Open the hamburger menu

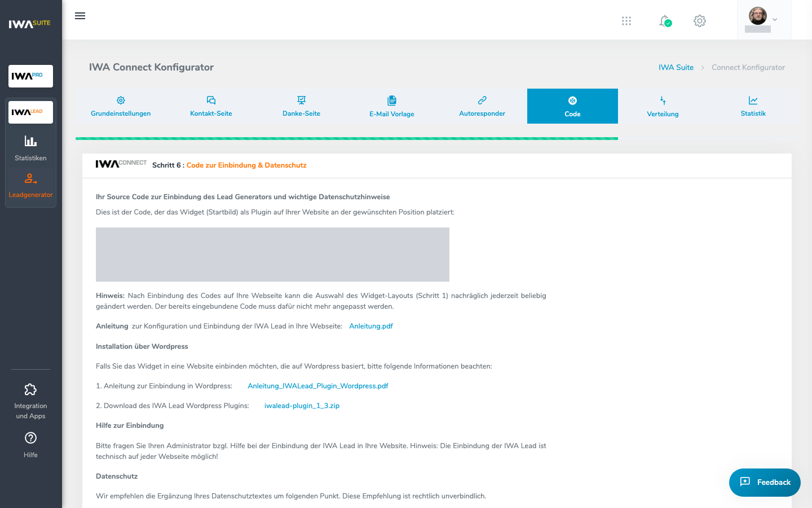(80, 16)
